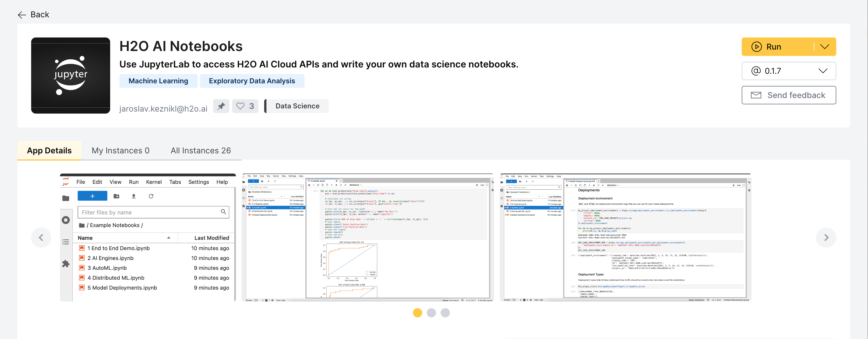
Task: Open the Model Deployments screenshot thumbnail
Action: [x=625, y=238]
